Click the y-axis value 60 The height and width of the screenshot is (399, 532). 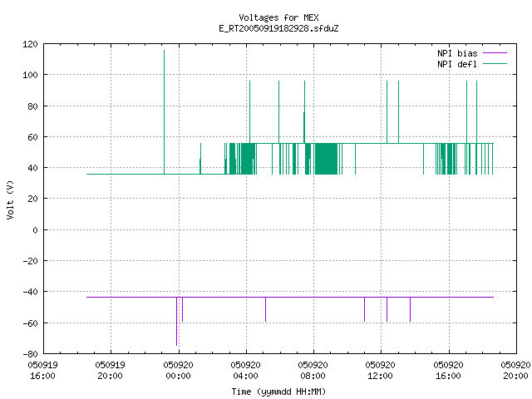coord(32,137)
